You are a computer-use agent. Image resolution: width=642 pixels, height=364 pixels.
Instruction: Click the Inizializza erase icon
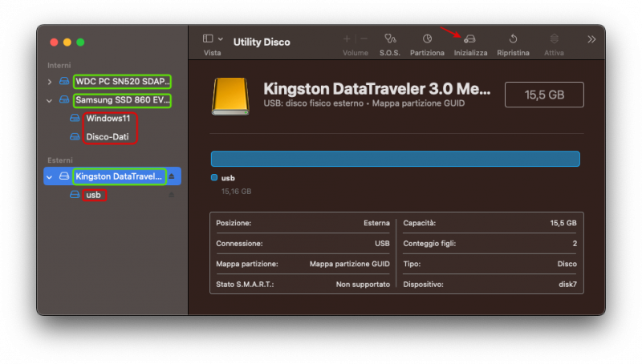pyautogui.click(x=470, y=38)
